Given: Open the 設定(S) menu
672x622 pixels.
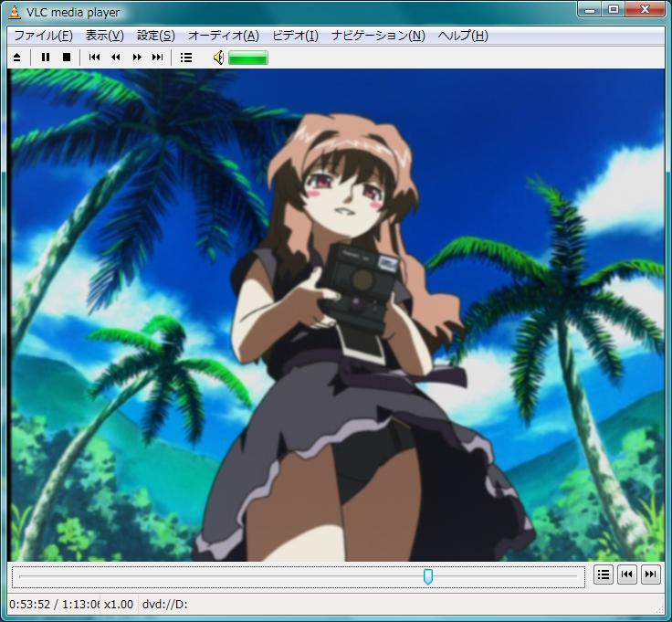Looking at the screenshot, I should click(155, 36).
